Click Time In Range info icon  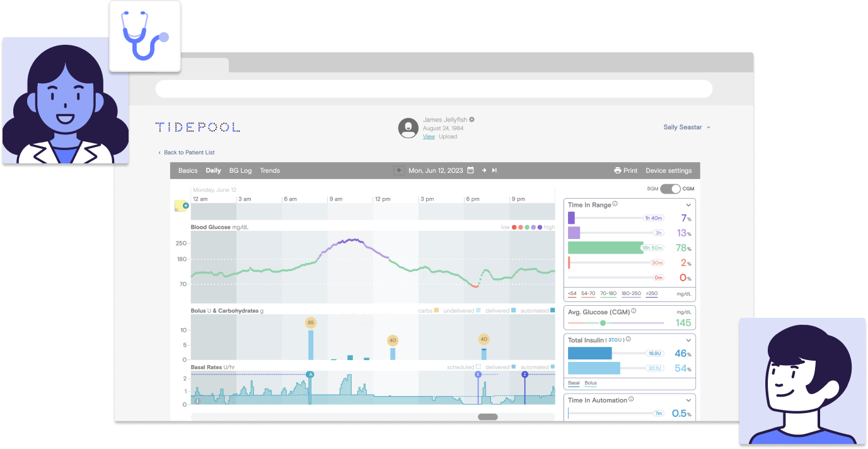pos(615,204)
